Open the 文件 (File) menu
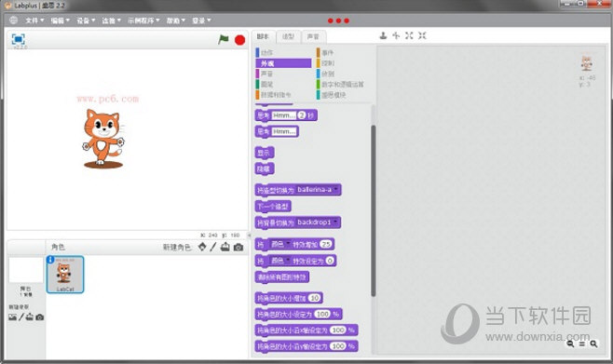The height and width of the screenshot is (364, 613). [x=34, y=20]
